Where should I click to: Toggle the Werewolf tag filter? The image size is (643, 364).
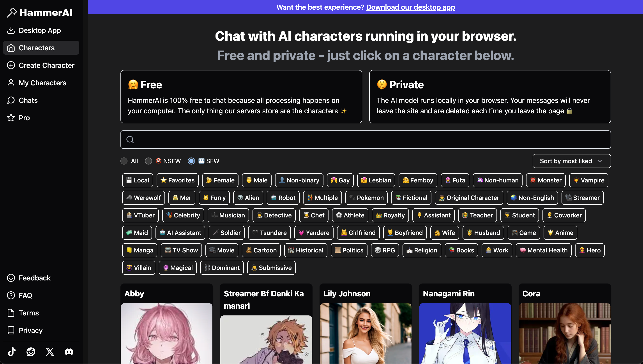(x=143, y=198)
